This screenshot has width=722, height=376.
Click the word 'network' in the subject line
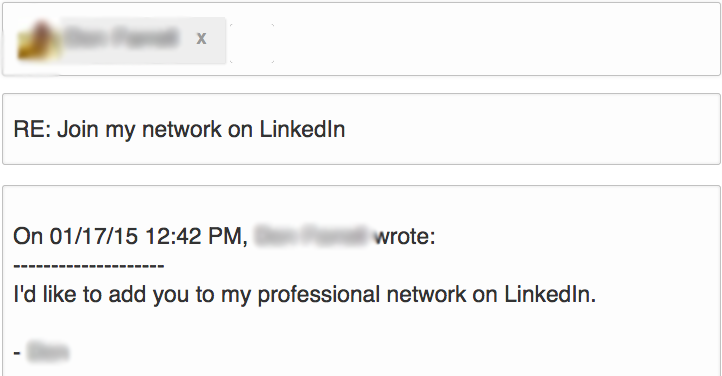pos(182,129)
